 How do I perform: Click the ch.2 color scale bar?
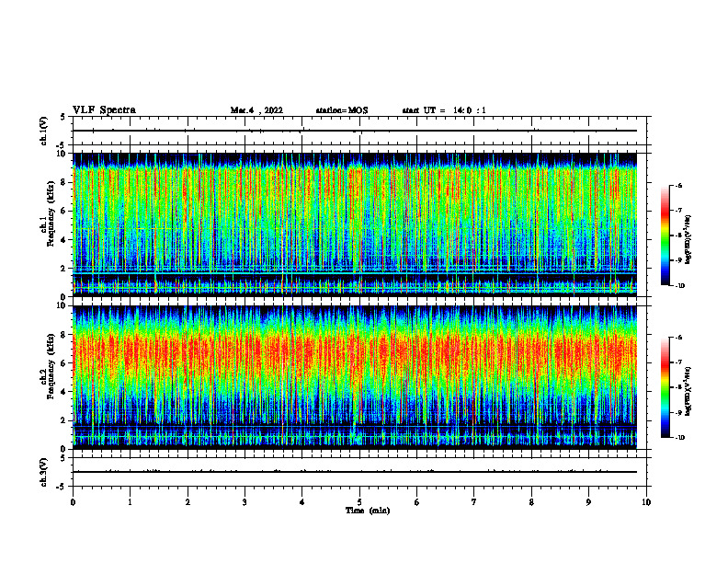coord(665,387)
